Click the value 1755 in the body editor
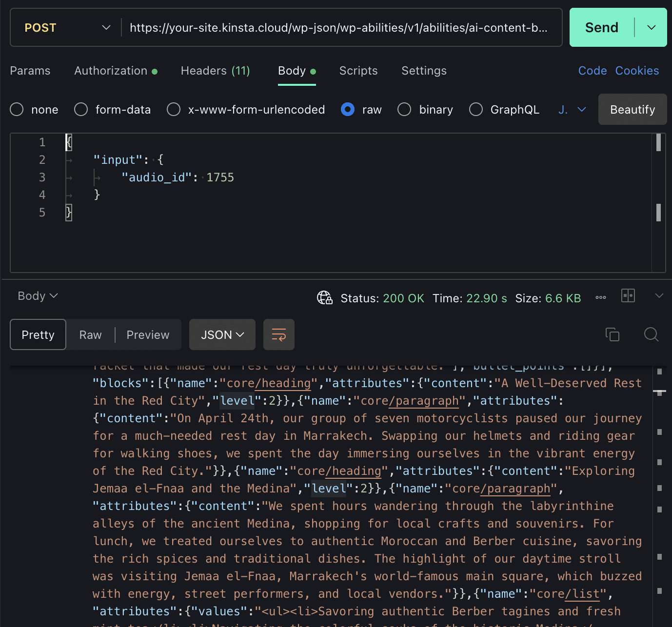Viewport: 672px width, 627px height. pyautogui.click(x=220, y=177)
